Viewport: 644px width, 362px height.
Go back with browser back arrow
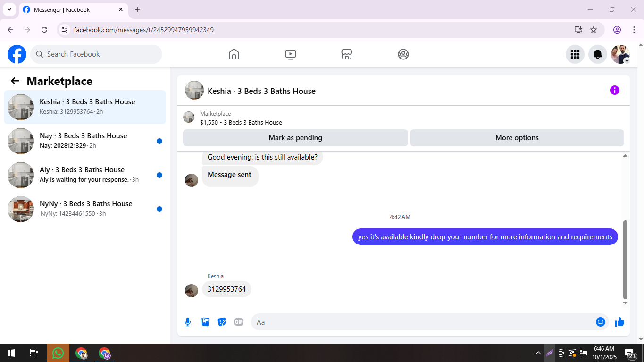click(10, 30)
